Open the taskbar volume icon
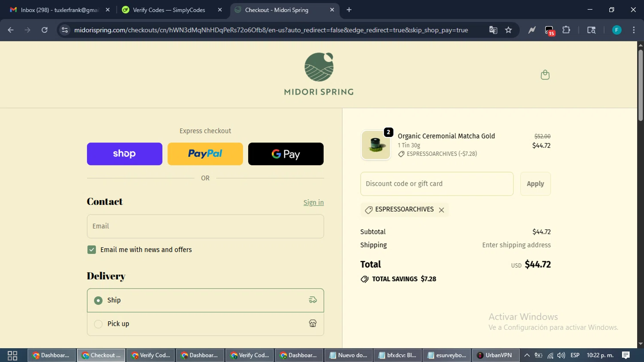 tap(561, 356)
